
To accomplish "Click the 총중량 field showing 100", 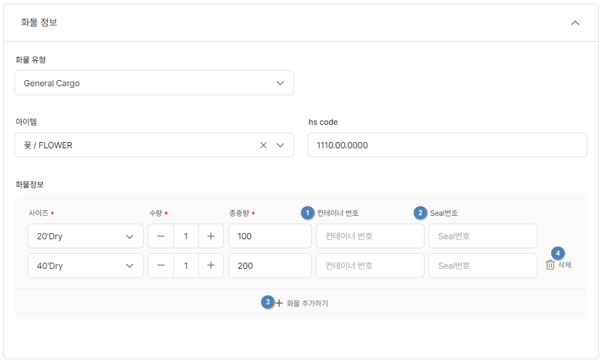I will click(x=270, y=236).
